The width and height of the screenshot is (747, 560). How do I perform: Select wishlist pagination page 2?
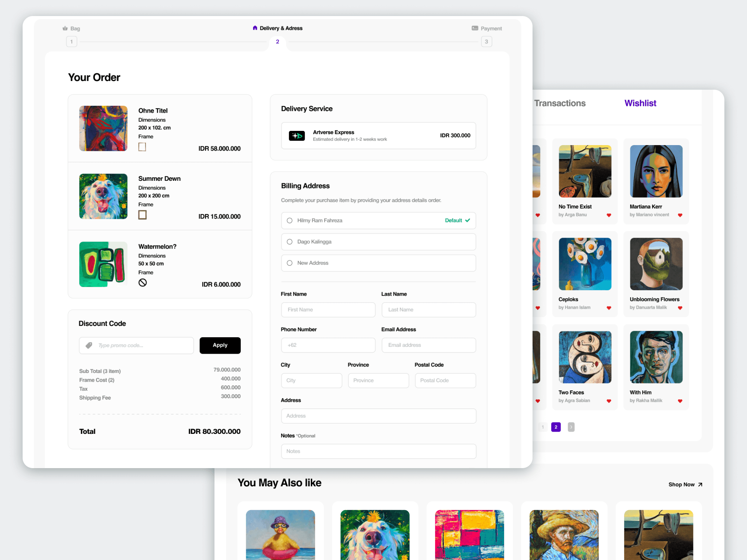point(556,427)
